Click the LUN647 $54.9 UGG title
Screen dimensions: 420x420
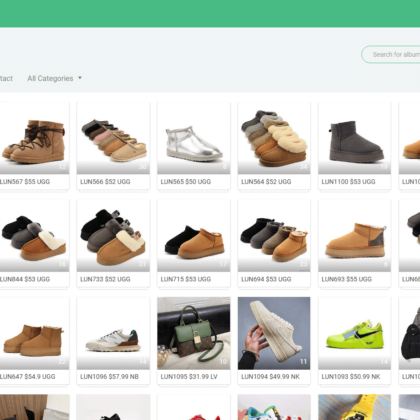[x=27, y=377]
